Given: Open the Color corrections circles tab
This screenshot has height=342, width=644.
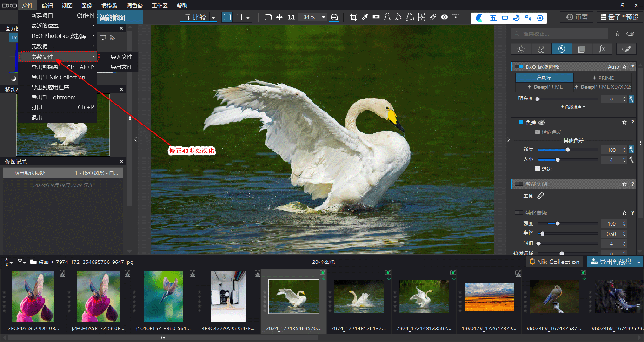Looking at the screenshot, I should click(x=541, y=49).
